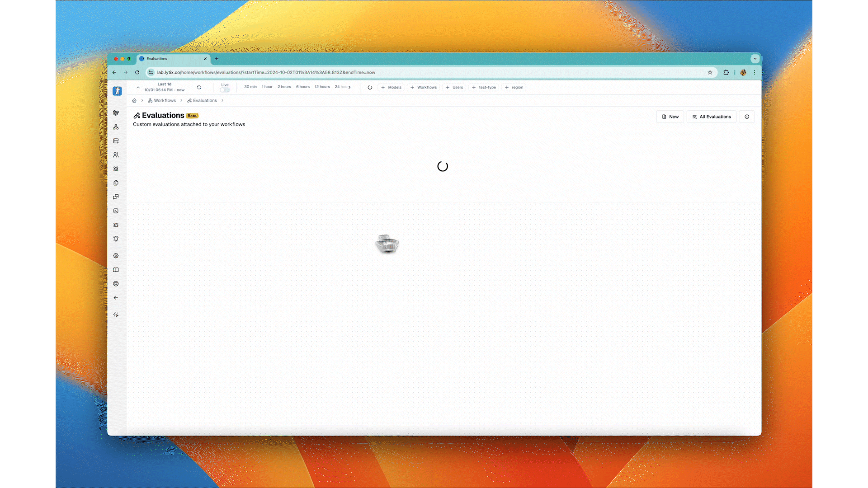This screenshot has width=868, height=488.
Task: Collapse the time range panel chevron
Action: [138, 87]
